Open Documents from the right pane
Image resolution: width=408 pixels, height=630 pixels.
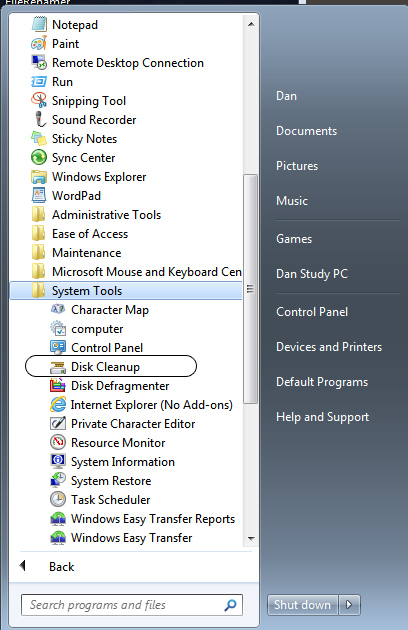[306, 131]
